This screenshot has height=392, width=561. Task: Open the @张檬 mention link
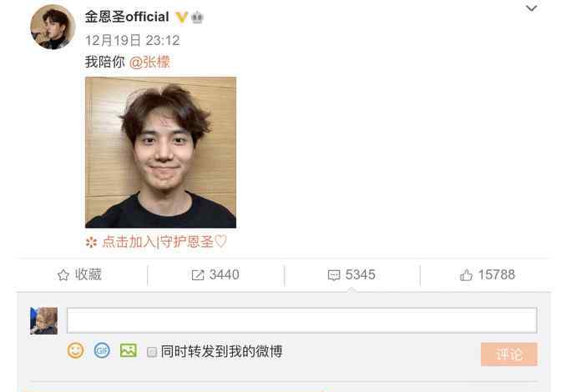[149, 62]
